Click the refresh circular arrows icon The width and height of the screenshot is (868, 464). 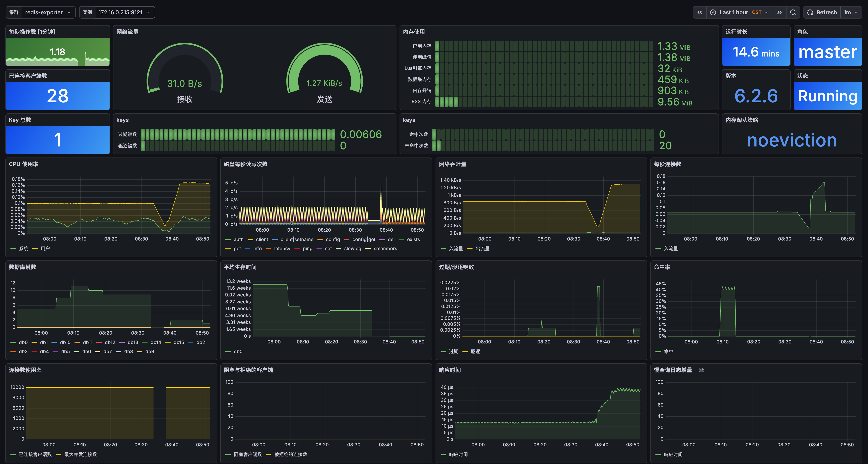pyautogui.click(x=810, y=12)
